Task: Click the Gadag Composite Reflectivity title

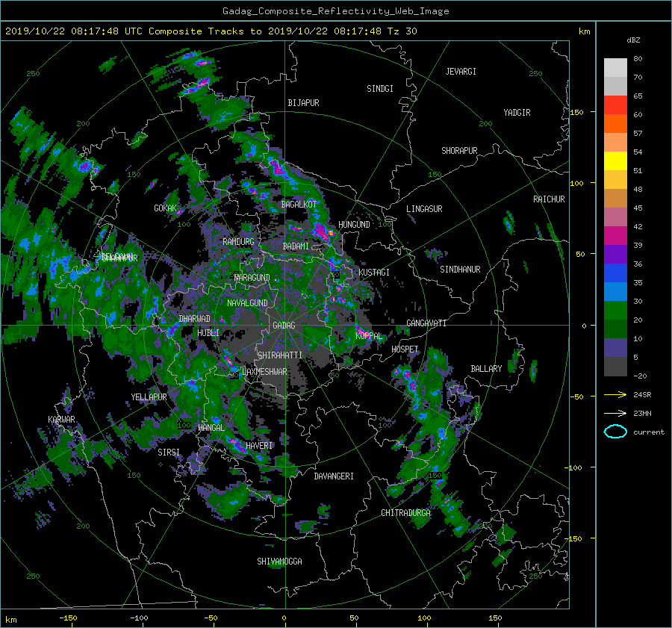Action: tap(335, 11)
